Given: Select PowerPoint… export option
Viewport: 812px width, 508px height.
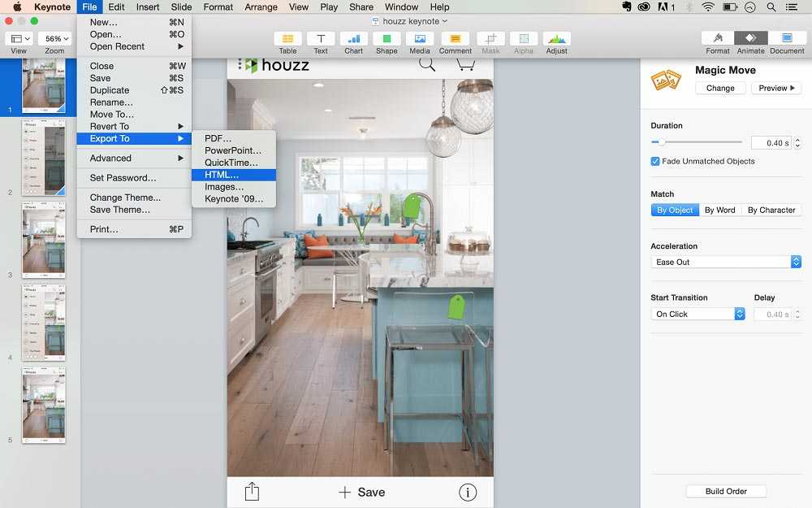Looking at the screenshot, I should click(232, 150).
